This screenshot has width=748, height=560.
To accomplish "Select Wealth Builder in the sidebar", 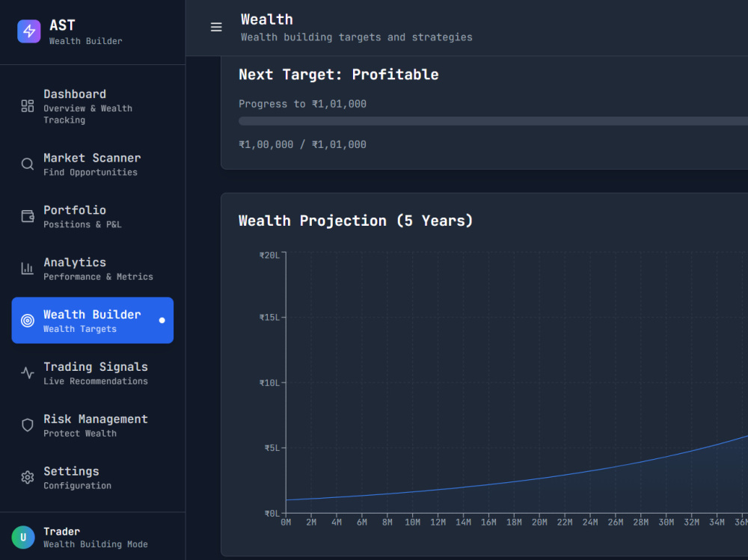I will (x=93, y=321).
